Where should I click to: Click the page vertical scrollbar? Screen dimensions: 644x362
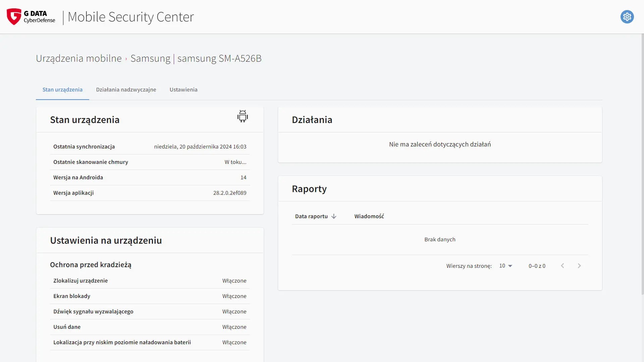[x=642, y=164]
